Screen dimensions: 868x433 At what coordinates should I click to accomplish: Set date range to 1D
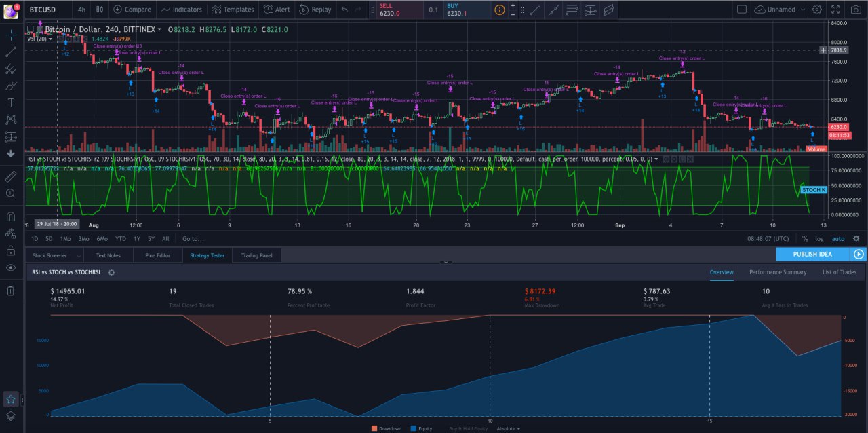(35, 238)
